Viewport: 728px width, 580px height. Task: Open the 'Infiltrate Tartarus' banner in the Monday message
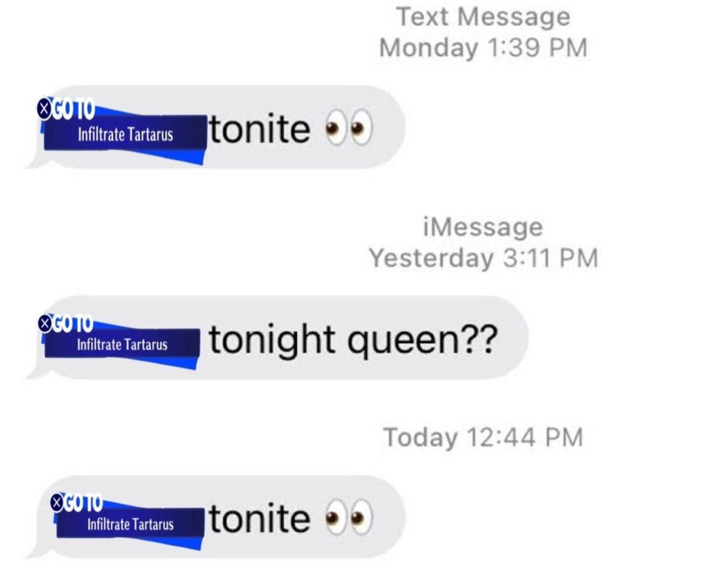click(125, 134)
